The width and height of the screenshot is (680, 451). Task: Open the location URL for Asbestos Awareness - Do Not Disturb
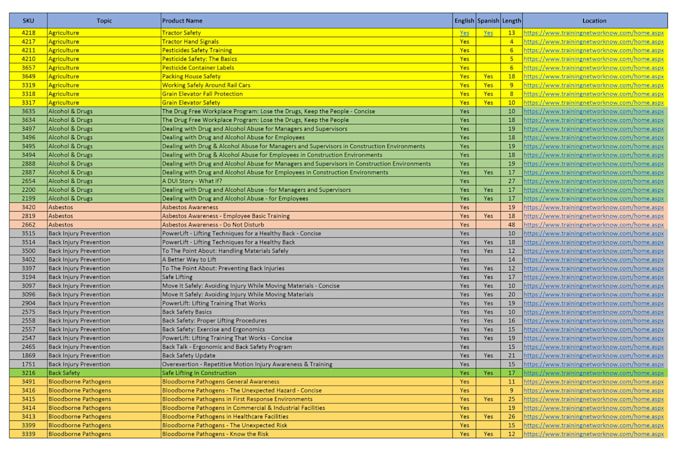(594, 225)
